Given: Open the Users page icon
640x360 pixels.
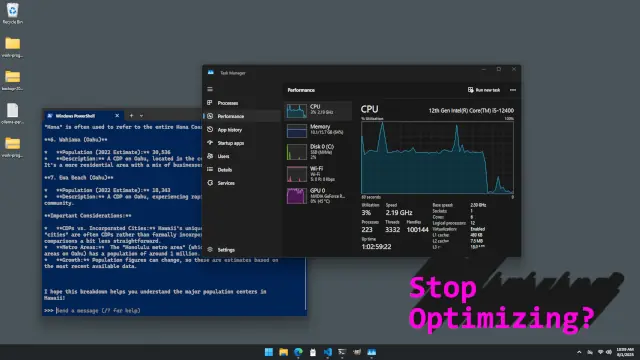Looking at the screenshot, I should 210,156.
